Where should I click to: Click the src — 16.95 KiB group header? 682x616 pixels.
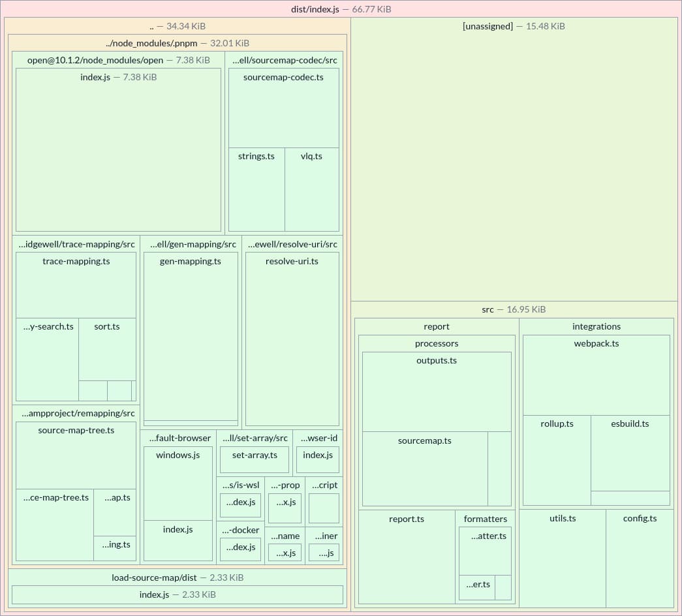[514, 309]
